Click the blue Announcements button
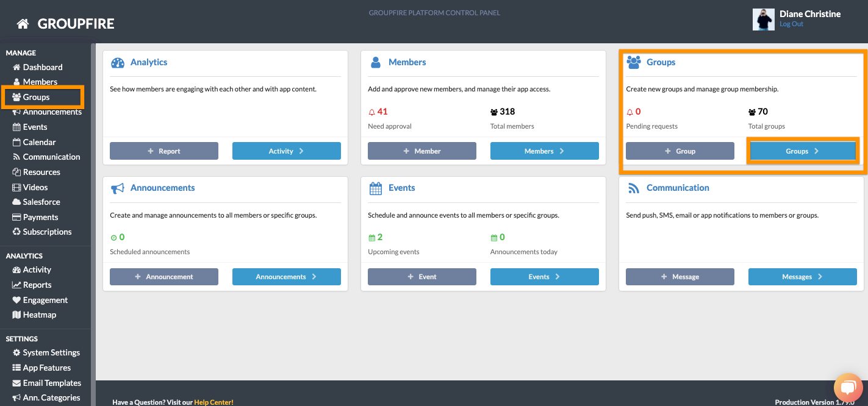Viewport: 868px width, 406px height. coord(287,277)
